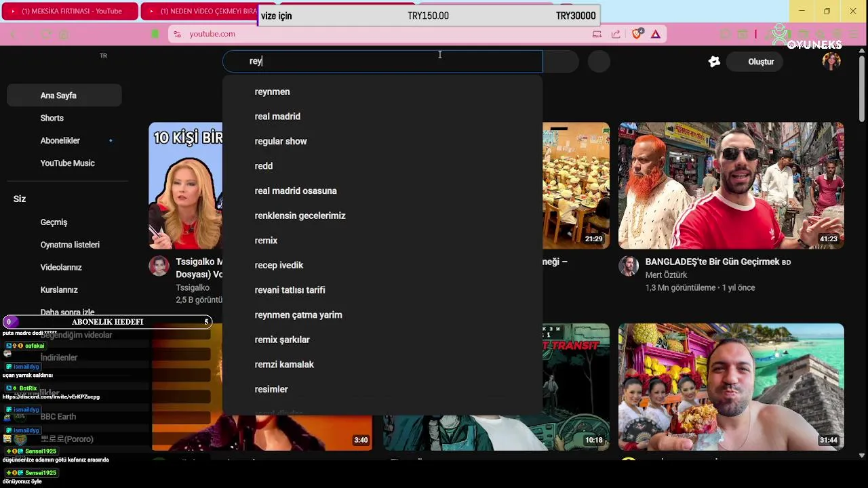This screenshot has width=868, height=488.
Task: Click into the search box containing 'rey'
Action: click(382, 62)
